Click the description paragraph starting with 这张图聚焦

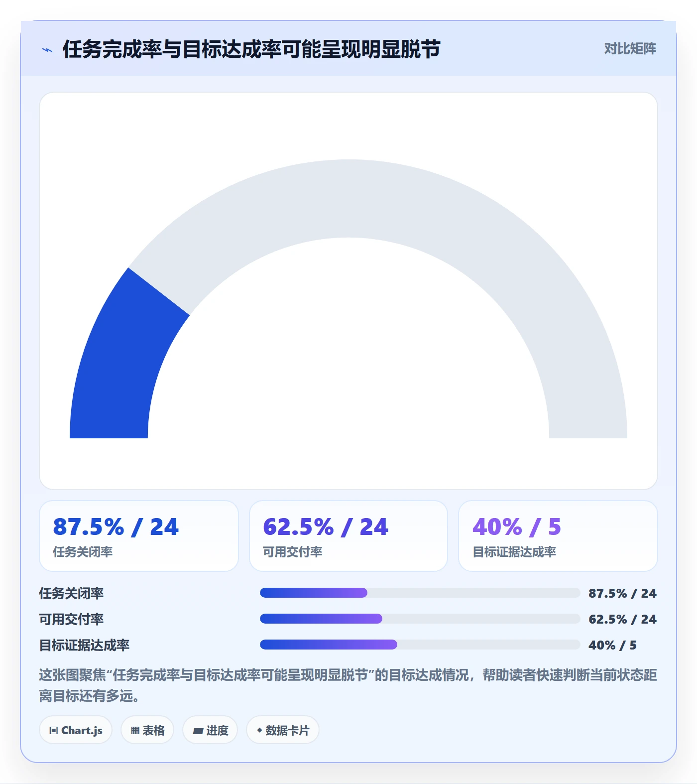(348, 685)
